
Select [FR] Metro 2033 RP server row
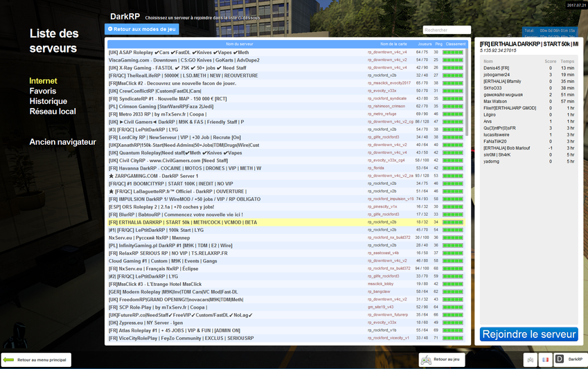point(286,114)
